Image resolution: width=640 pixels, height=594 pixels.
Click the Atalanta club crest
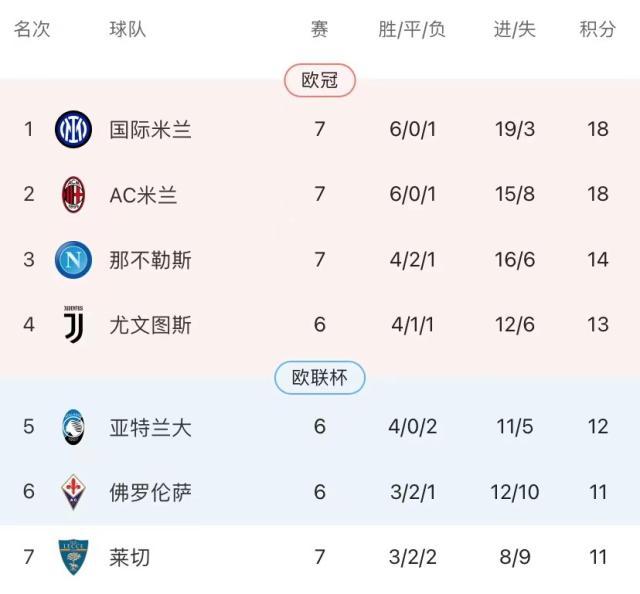[x=74, y=427]
